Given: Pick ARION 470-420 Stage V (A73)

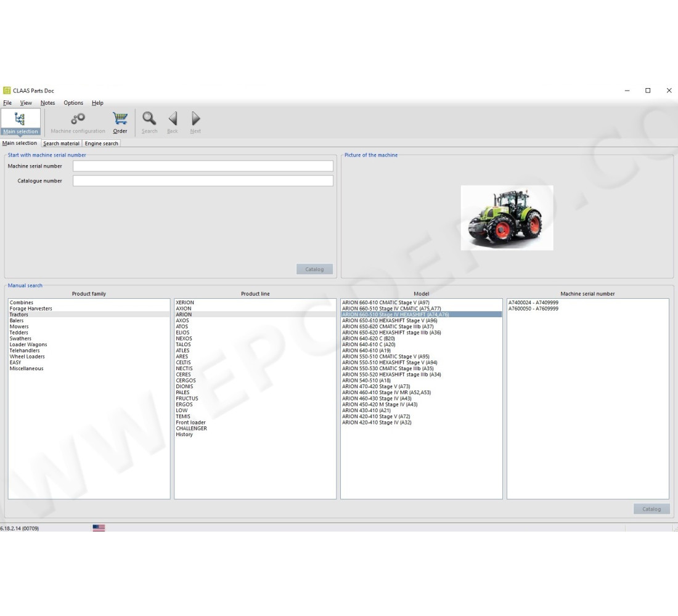Looking at the screenshot, I should tap(422, 387).
